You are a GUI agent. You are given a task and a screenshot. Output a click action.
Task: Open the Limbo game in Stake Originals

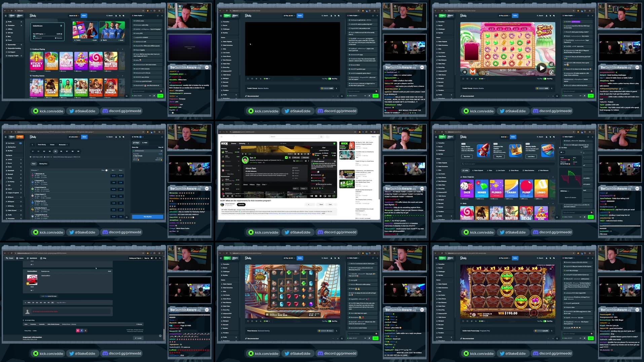541,189
